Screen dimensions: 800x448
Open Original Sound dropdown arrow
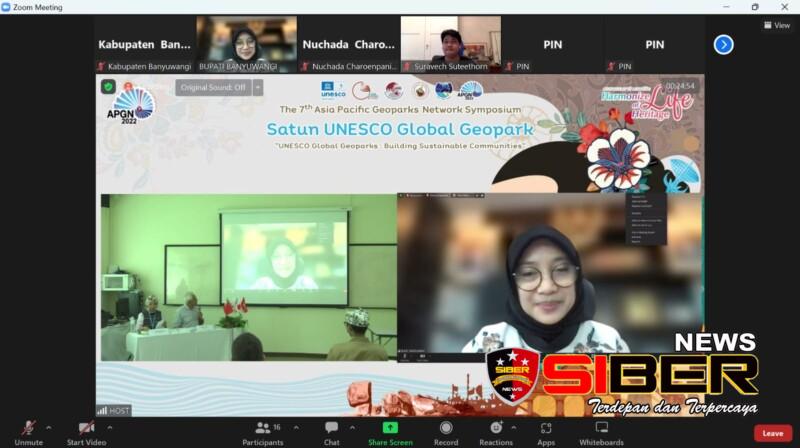[258, 87]
